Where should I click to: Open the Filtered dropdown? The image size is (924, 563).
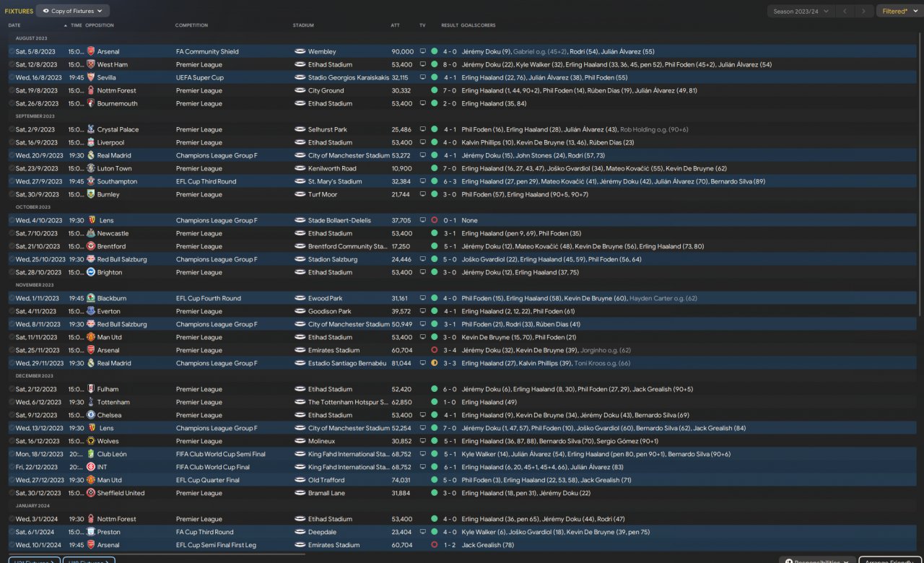(899, 11)
